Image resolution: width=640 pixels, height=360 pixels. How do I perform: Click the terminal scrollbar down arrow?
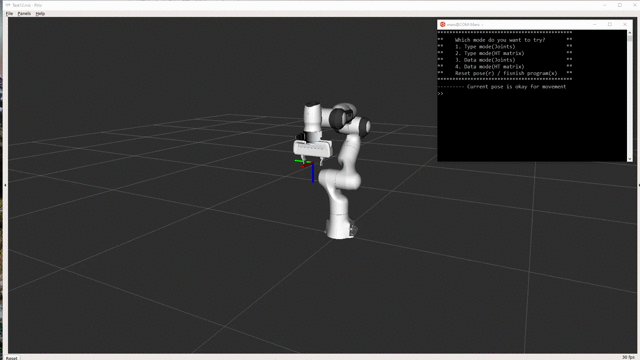tap(630, 159)
